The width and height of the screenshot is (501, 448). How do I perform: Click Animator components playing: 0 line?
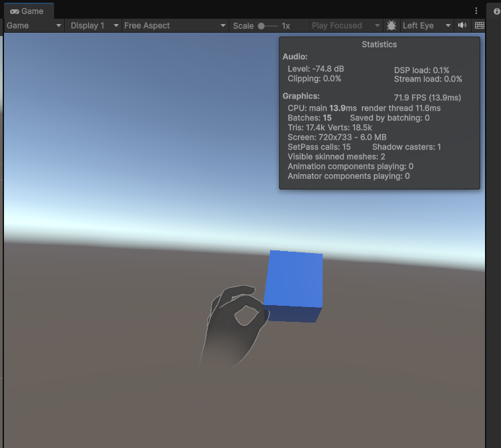click(x=348, y=176)
